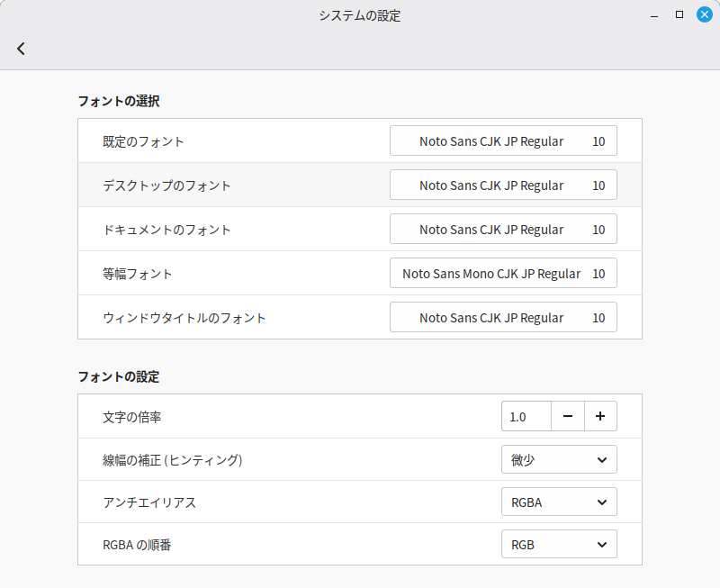The width and height of the screenshot is (720, 588).
Task: Pick a new ドキュメントのフォント font
Action: (x=503, y=230)
